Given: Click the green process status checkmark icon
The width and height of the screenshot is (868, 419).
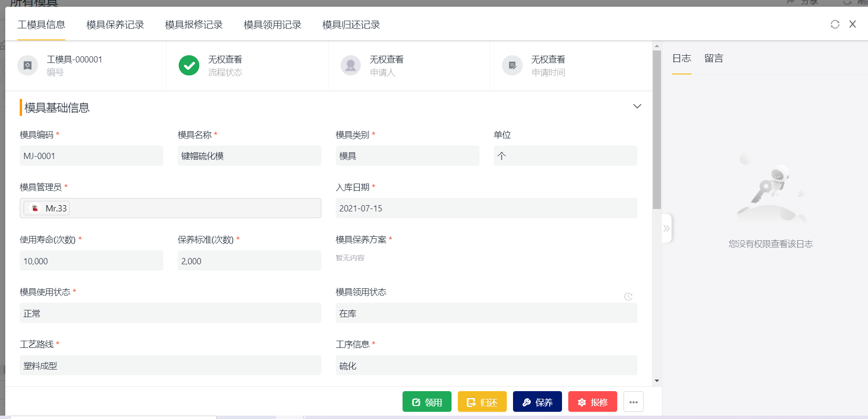Looking at the screenshot, I should coord(189,65).
